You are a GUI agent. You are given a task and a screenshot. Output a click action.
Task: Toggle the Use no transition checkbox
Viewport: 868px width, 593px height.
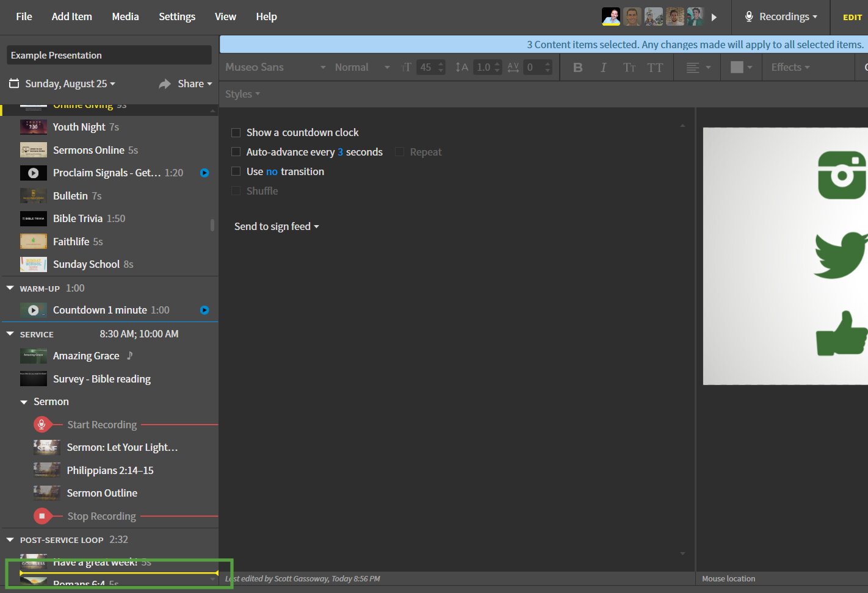tap(236, 171)
